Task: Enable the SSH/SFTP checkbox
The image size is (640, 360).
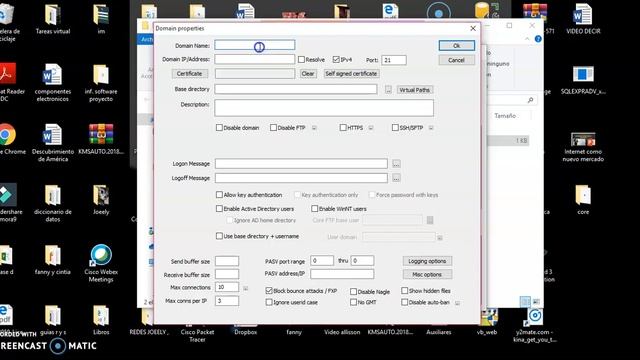Action: point(395,128)
